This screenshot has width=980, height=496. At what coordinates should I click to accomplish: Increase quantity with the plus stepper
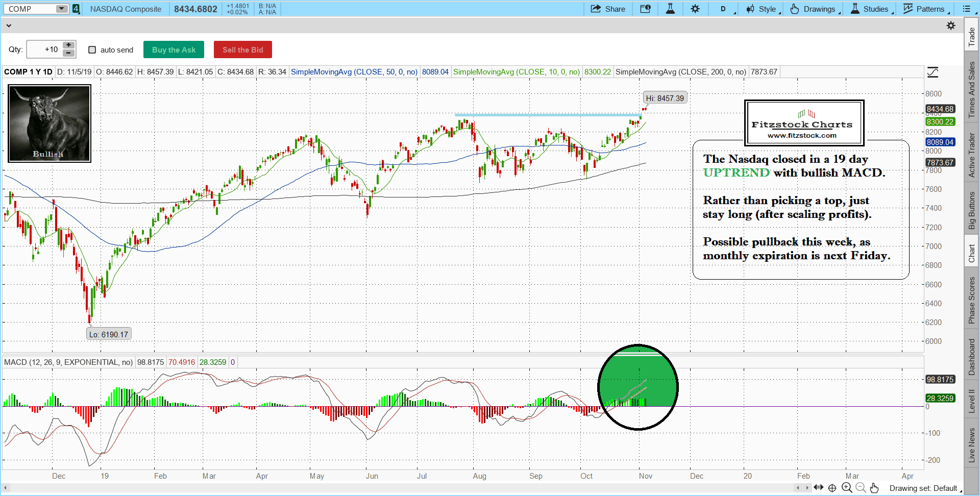(x=68, y=45)
